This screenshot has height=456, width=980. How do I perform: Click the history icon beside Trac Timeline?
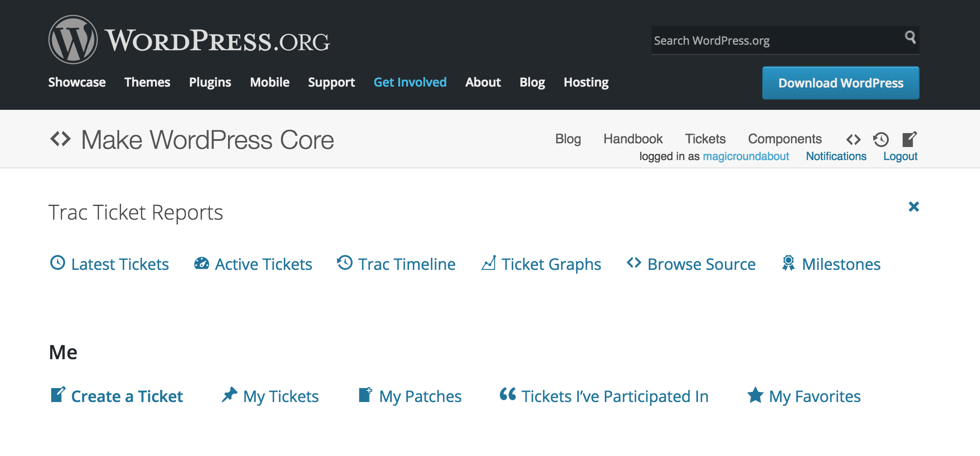coord(345,262)
